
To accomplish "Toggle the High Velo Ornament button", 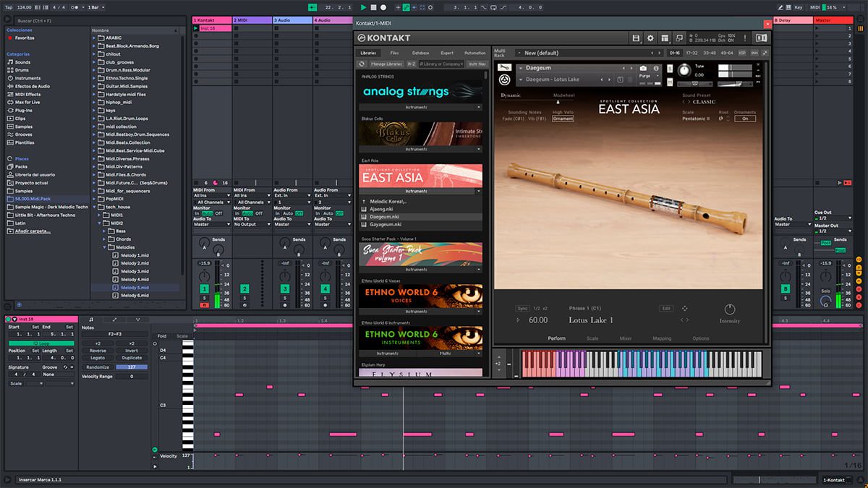I will tap(563, 119).
